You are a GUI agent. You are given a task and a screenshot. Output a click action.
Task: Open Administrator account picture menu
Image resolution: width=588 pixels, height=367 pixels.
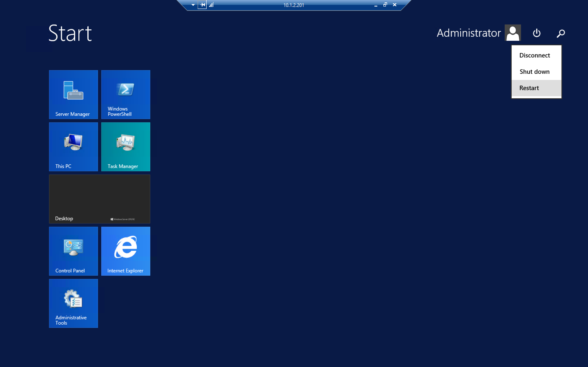(513, 33)
